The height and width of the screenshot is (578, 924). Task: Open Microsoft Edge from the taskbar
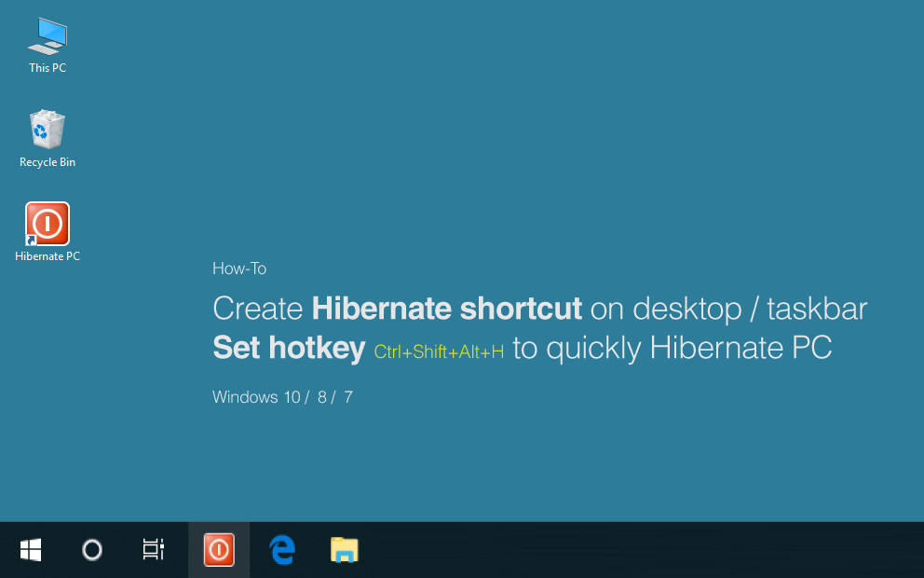tap(280, 550)
